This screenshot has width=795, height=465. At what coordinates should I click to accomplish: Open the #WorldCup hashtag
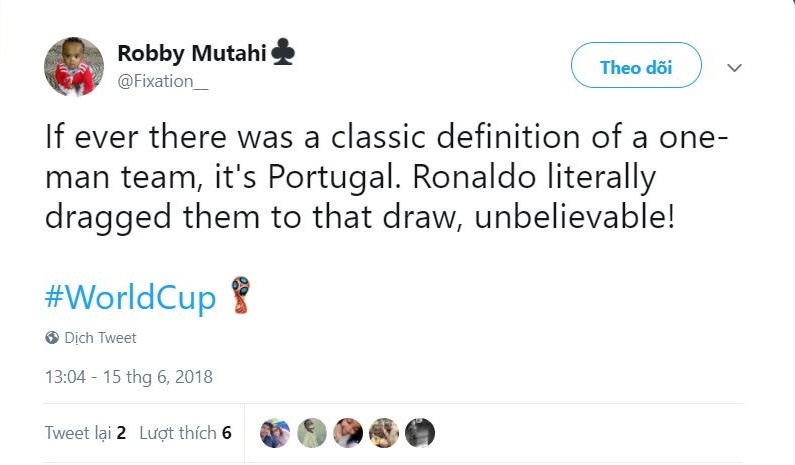pyautogui.click(x=130, y=297)
